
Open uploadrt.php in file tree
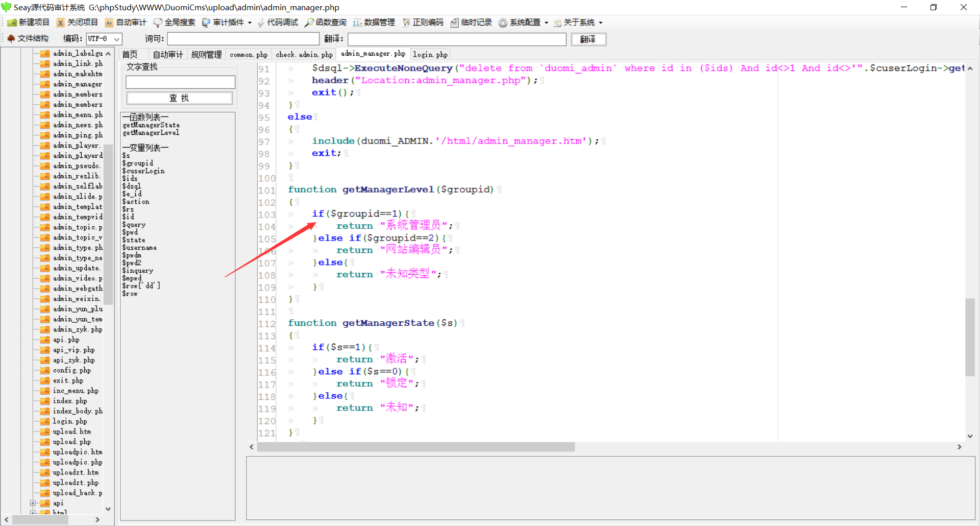(x=76, y=482)
